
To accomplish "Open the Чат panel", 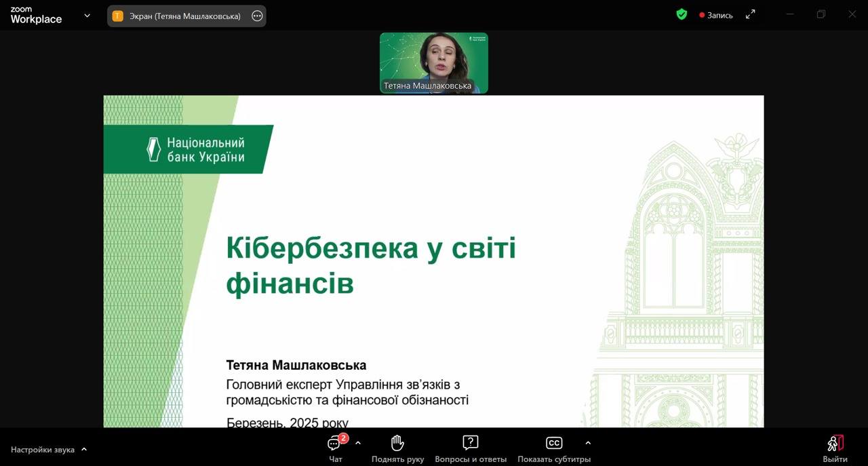I will point(336,449).
